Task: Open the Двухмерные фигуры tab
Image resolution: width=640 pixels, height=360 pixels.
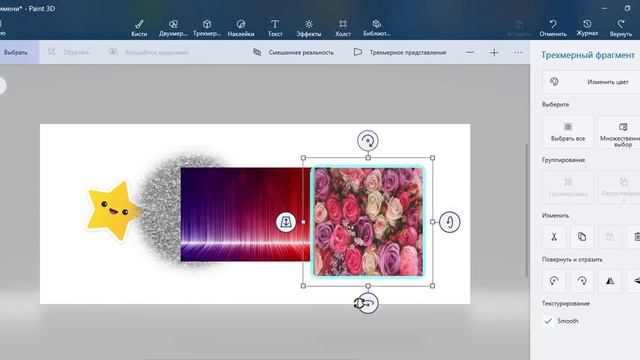Action: [173, 28]
